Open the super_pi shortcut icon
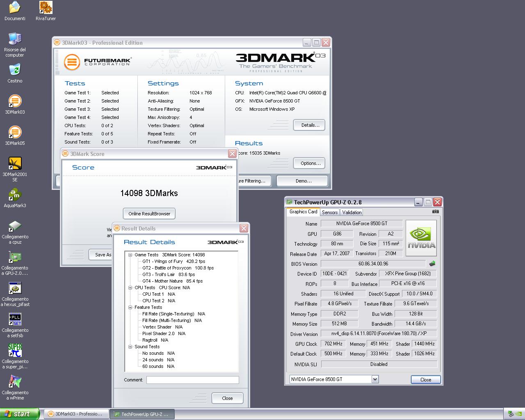525x420 pixels. pyautogui.click(x=15, y=350)
